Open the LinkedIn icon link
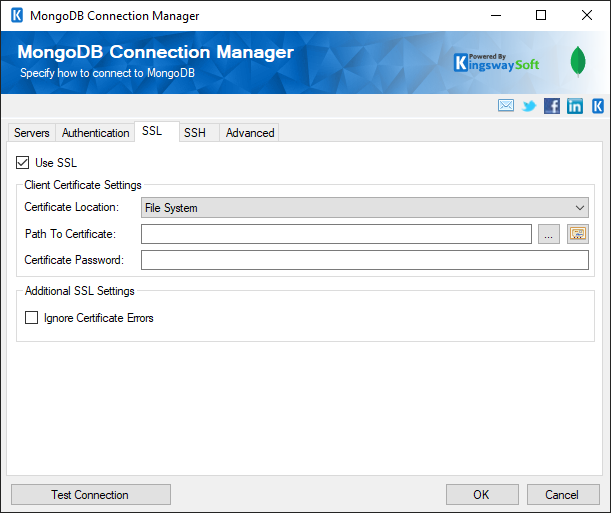The image size is (611, 513). tap(575, 106)
